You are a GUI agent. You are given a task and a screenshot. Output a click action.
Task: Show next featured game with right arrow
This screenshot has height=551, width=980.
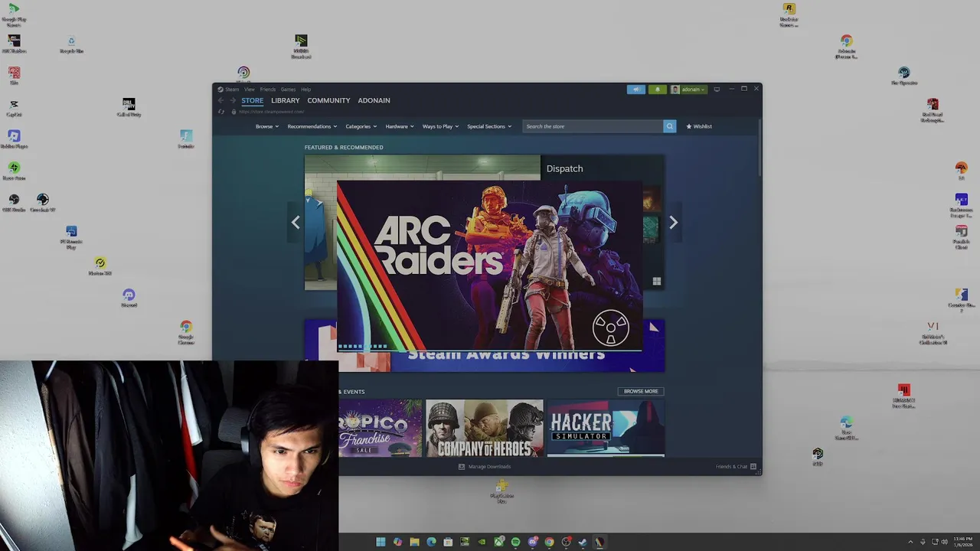[x=673, y=223]
